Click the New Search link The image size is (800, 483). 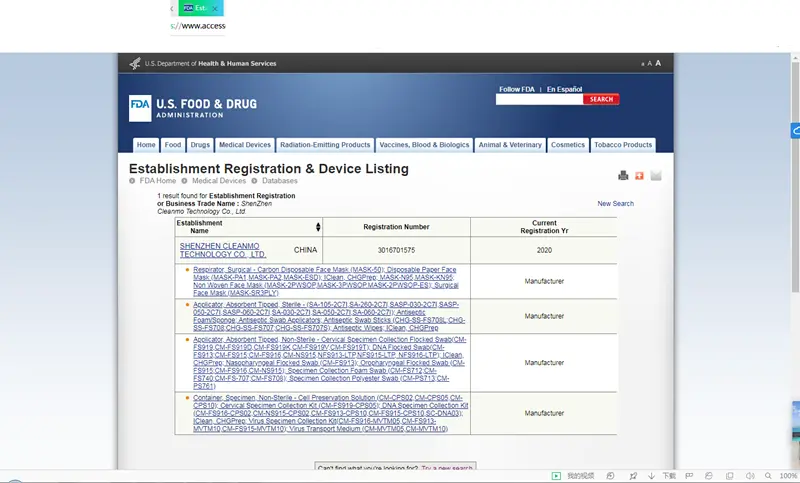(615, 204)
